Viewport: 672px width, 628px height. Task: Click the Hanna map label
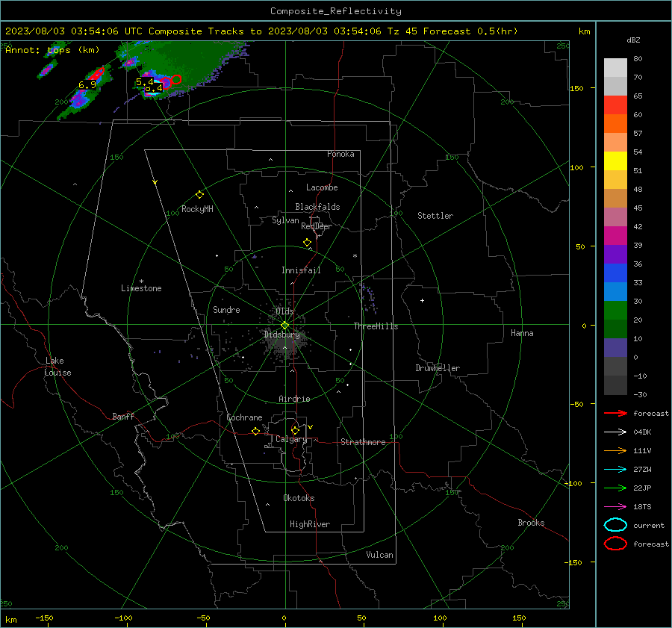522,333
